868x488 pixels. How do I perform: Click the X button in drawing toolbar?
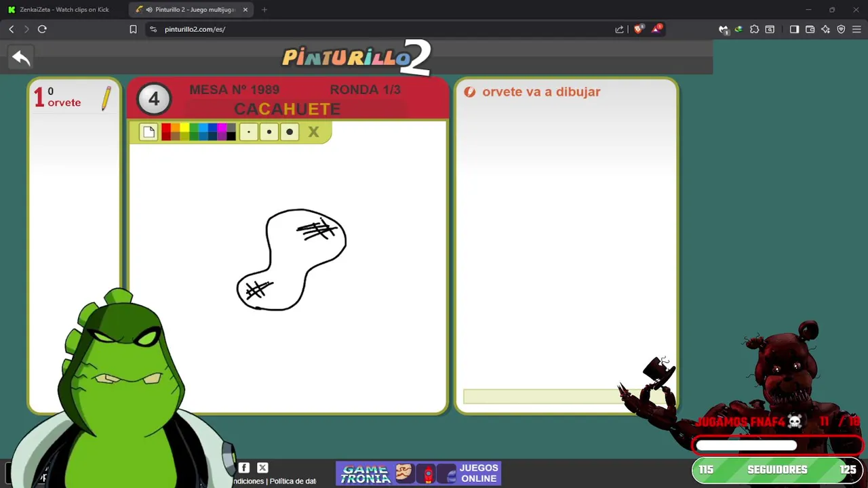(x=313, y=132)
